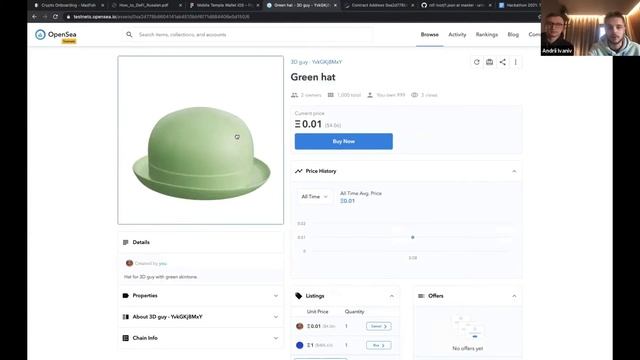Viewport: 640px width, 360px height.
Task: Click the Properties label icon
Action: tap(126, 296)
